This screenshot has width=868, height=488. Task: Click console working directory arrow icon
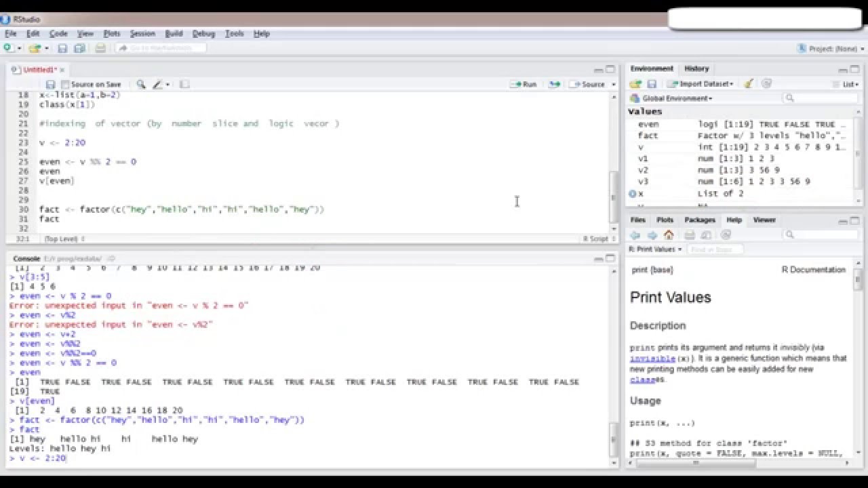[x=111, y=259]
